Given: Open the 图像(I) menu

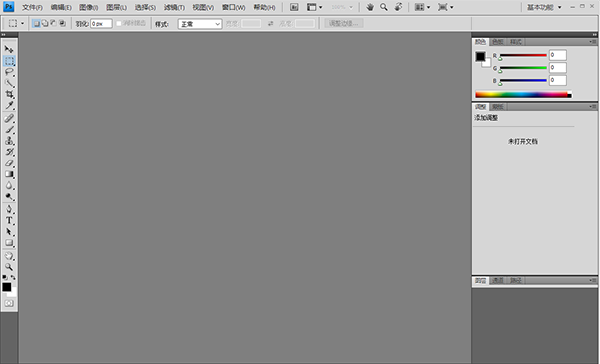Looking at the screenshot, I should tap(88, 7).
